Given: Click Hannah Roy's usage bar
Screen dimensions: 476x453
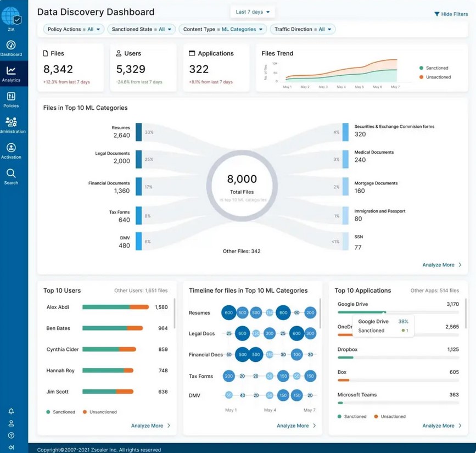Looking at the screenshot, I should (108, 371).
